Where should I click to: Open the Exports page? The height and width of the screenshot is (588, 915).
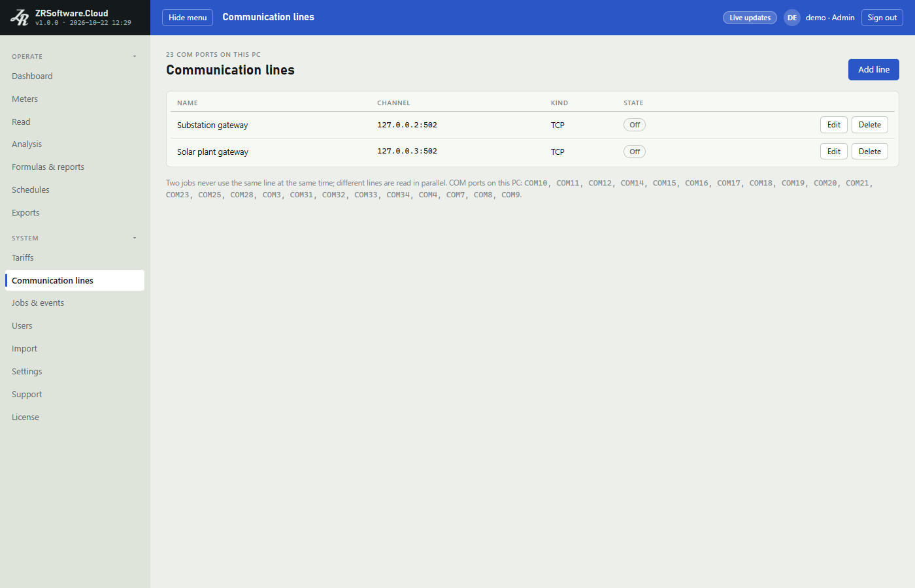click(75, 213)
